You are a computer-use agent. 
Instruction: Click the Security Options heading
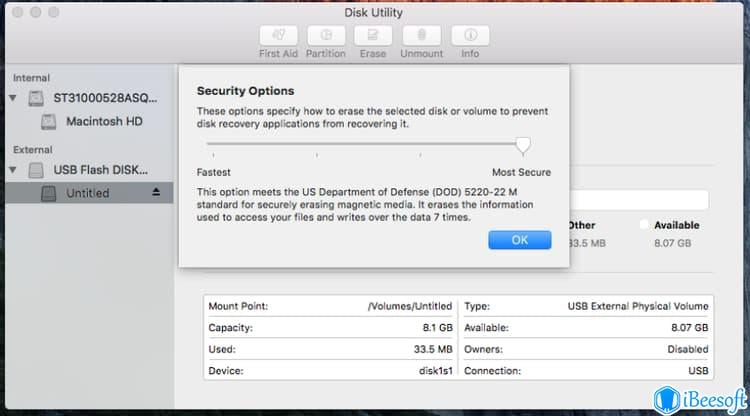(x=245, y=91)
